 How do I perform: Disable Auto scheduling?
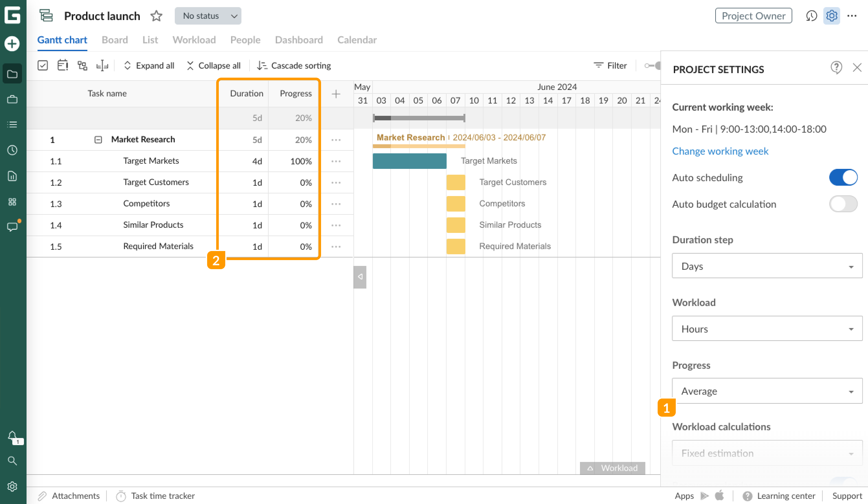843,177
